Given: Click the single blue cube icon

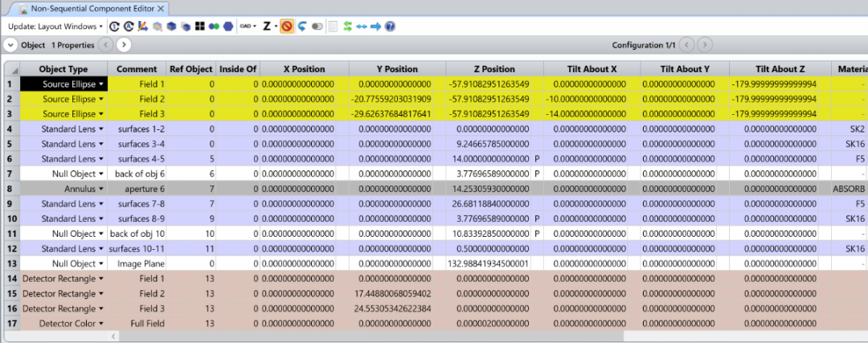Looking at the screenshot, I should click(x=172, y=26).
